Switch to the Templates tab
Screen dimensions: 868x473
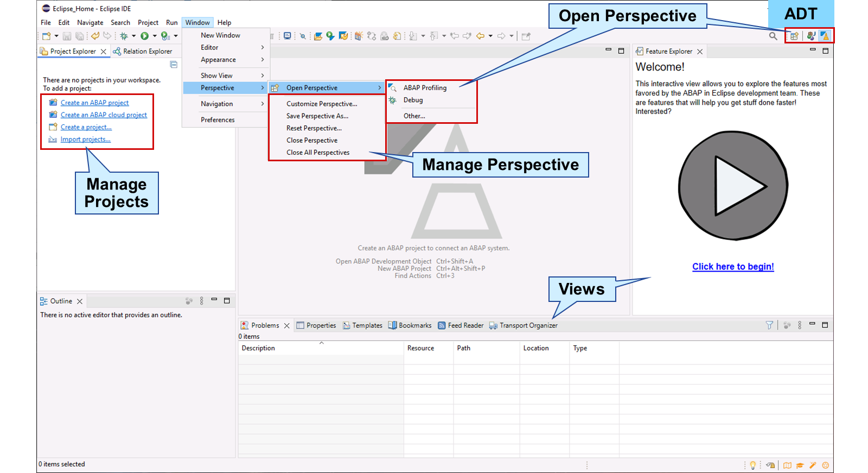coord(362,325)
